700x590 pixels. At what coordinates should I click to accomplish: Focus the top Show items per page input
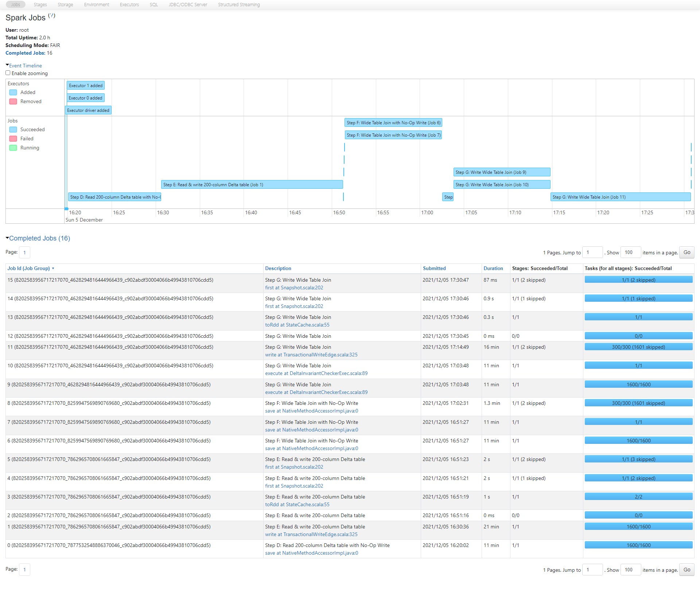[631, 253]
